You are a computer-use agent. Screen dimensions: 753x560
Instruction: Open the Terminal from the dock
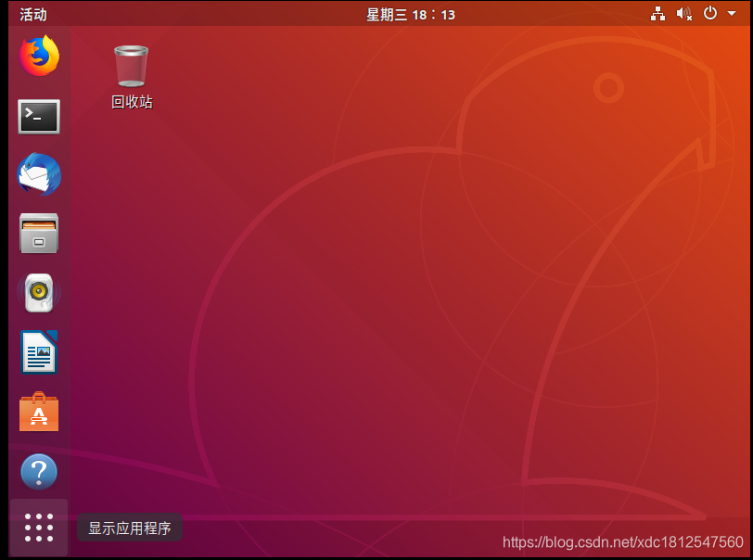click(39, 117)
